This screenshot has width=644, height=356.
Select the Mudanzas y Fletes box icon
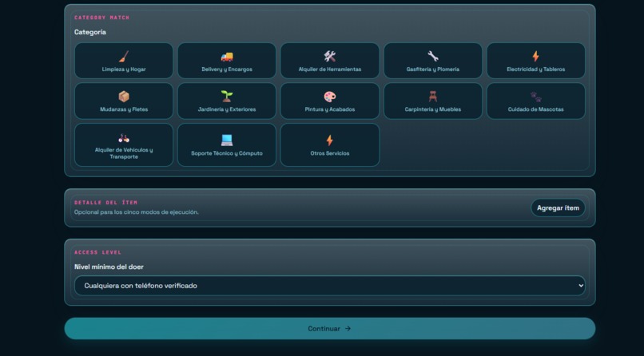(x=124, y=97)
